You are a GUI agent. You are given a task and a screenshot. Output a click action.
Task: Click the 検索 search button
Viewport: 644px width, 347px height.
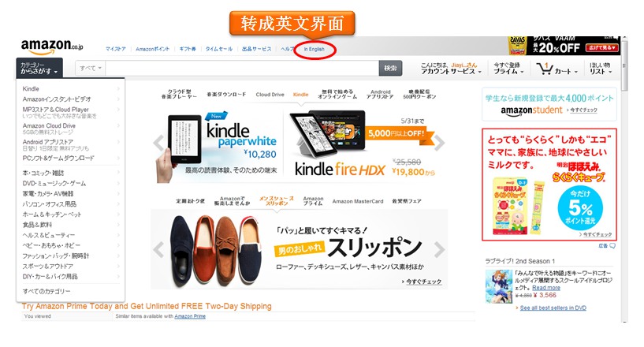390,69
